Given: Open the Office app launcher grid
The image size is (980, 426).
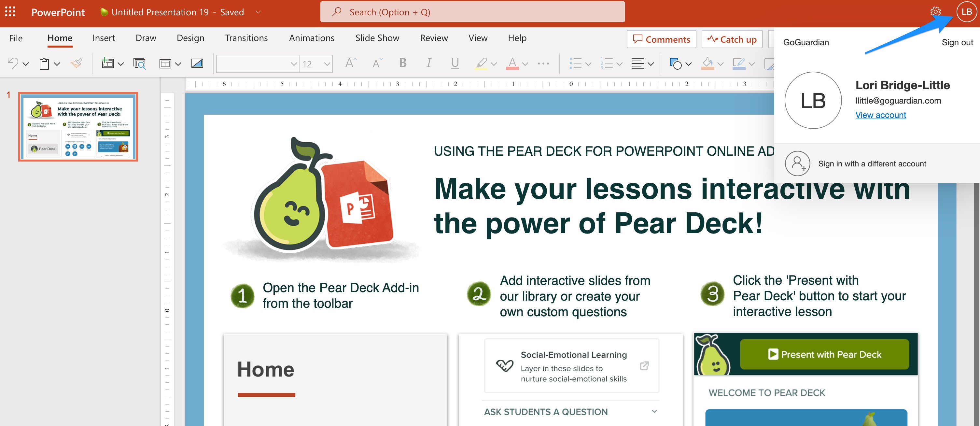Looking at the screenshot, I should click(x=10, y=12).
